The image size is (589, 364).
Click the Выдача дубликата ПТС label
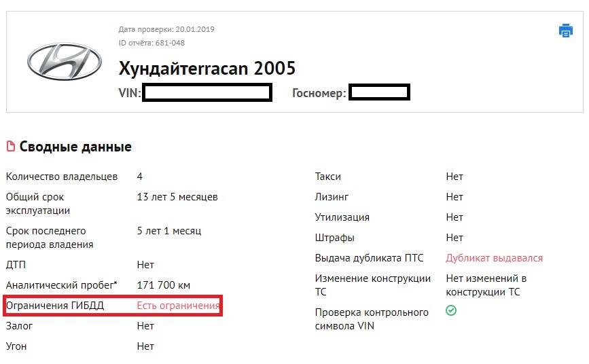pyautogui.click(x=369, y=258)
